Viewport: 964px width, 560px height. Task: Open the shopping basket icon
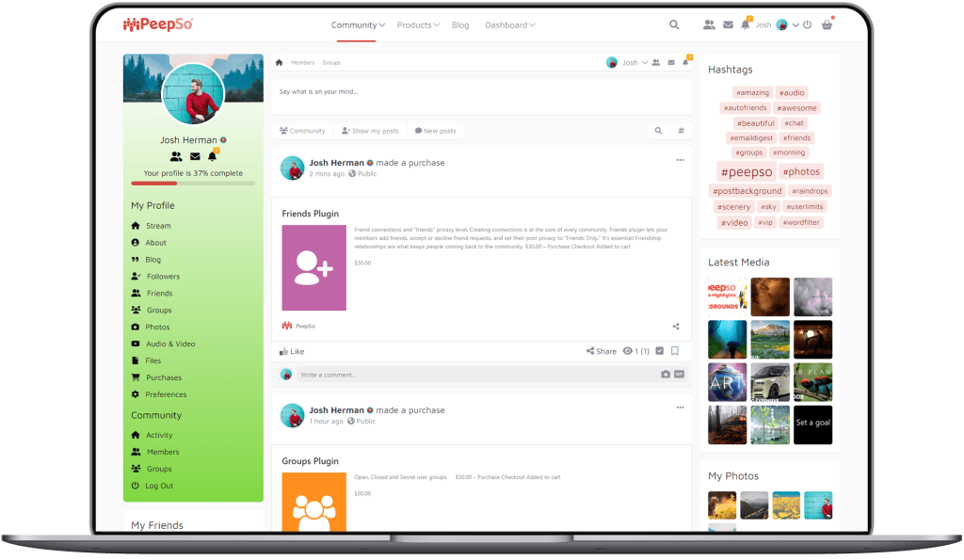[827, 25]
